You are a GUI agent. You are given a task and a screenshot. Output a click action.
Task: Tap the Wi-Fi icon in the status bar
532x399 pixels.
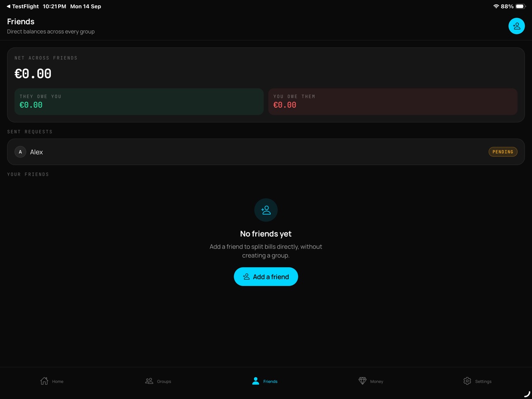496,7
